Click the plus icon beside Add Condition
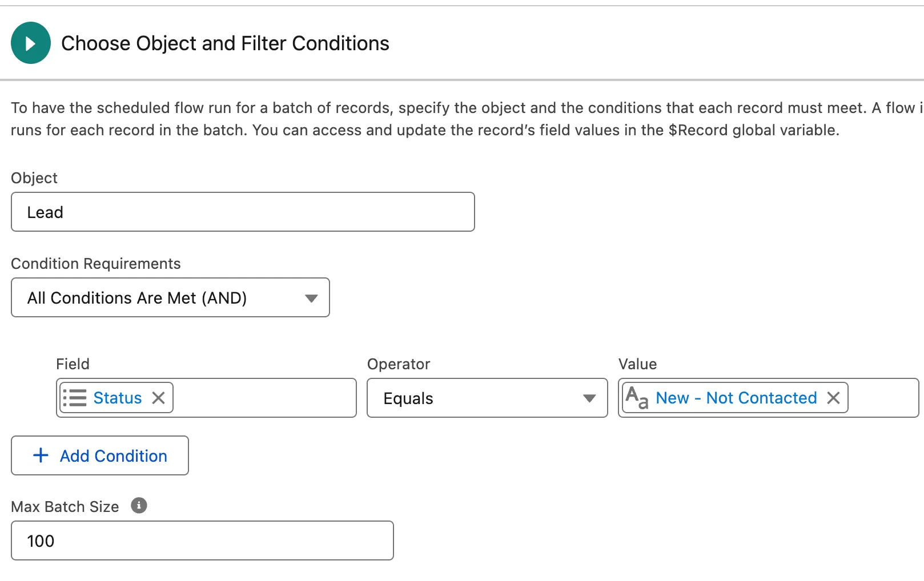 point(41,455)
